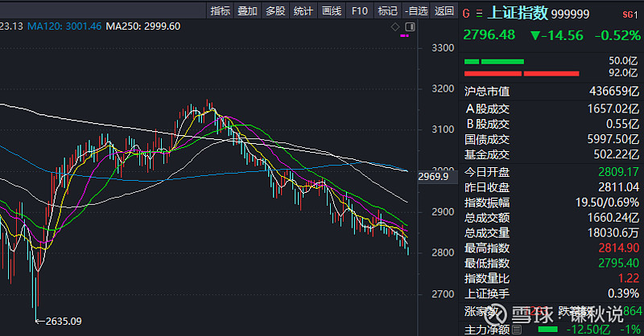Click the crosshair price tag 2969.9

pyautogui.click(x=433, y=176)
